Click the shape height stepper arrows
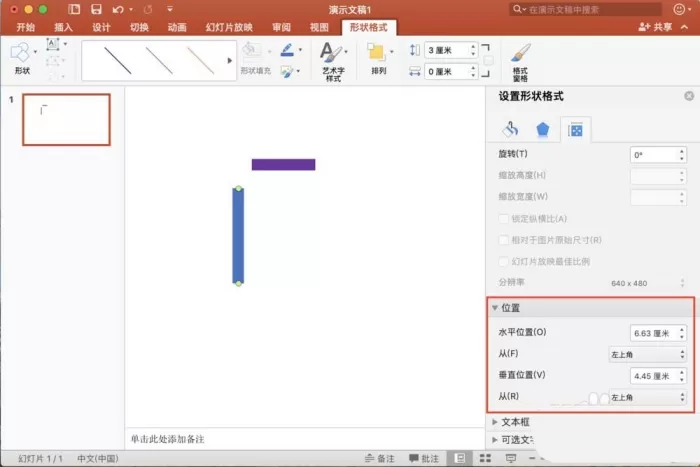The image size is (700, 467). click(x=473, y=50)
